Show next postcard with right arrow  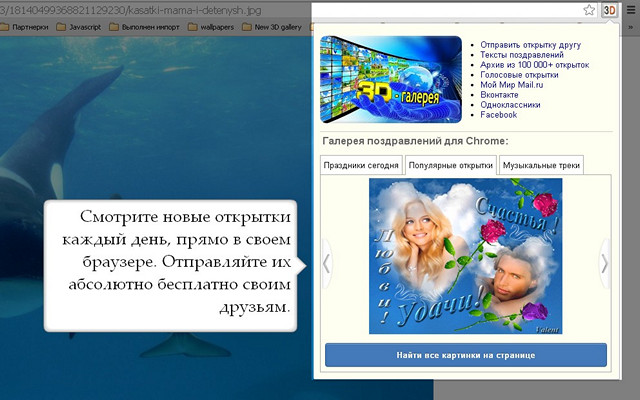pos(604,263)
